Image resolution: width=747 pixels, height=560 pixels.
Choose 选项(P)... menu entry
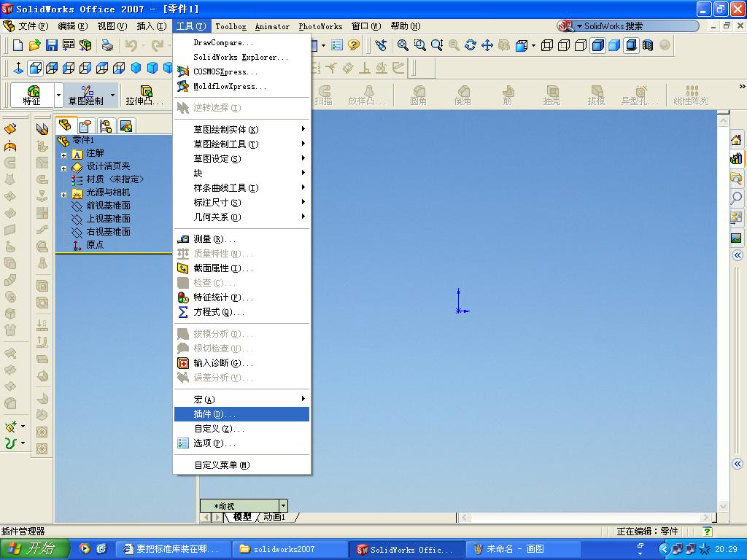[x=242, y=443]
